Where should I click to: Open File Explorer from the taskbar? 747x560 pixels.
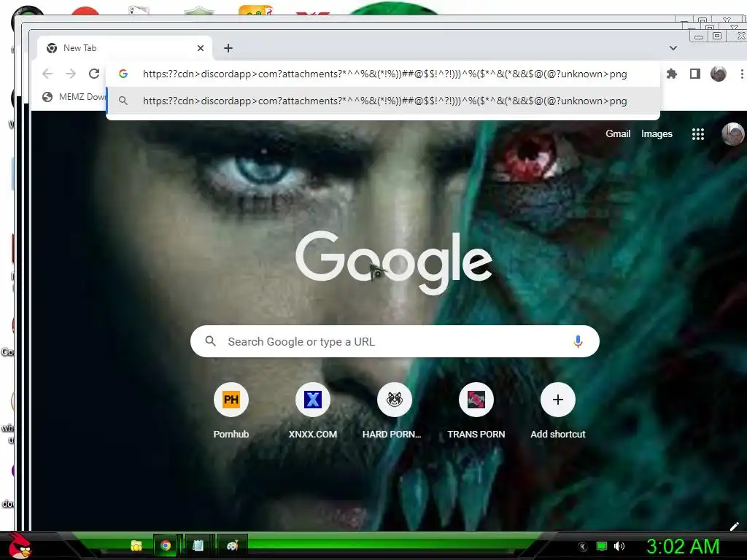pos(136,545)
